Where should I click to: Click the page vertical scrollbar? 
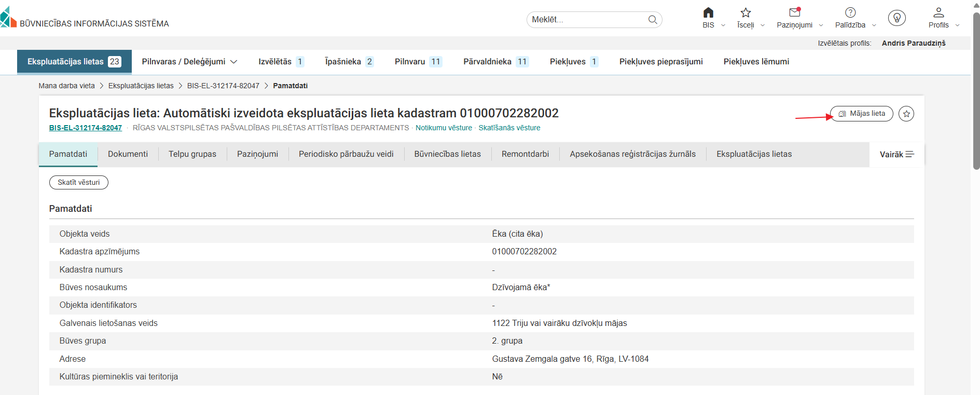[x=976, y=93]
